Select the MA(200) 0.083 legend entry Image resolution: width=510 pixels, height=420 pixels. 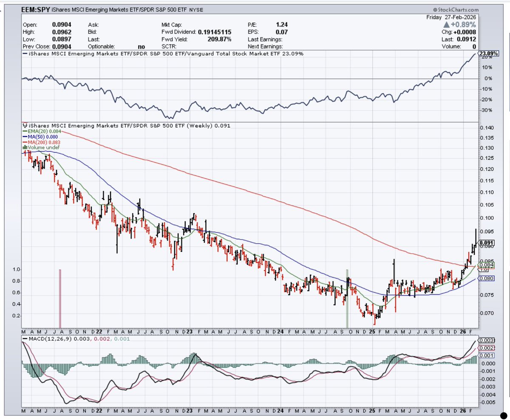pyautogui.click(x=41, y=142)
